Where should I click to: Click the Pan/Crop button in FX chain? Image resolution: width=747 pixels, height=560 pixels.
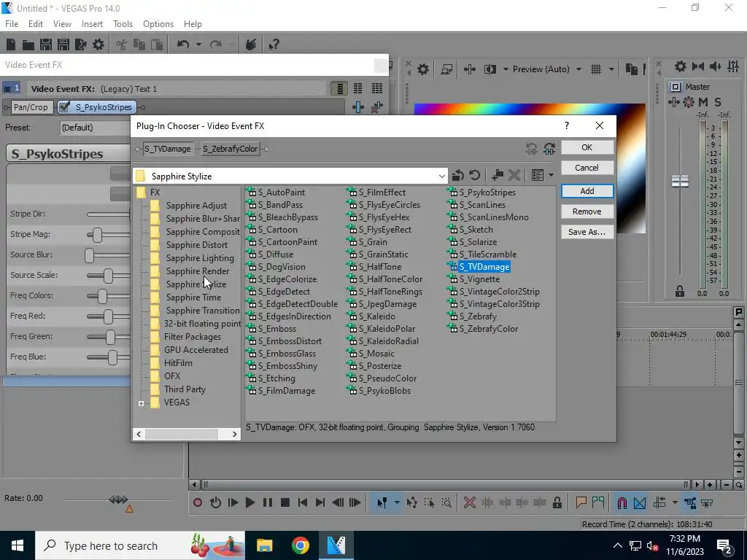point(31,107)
